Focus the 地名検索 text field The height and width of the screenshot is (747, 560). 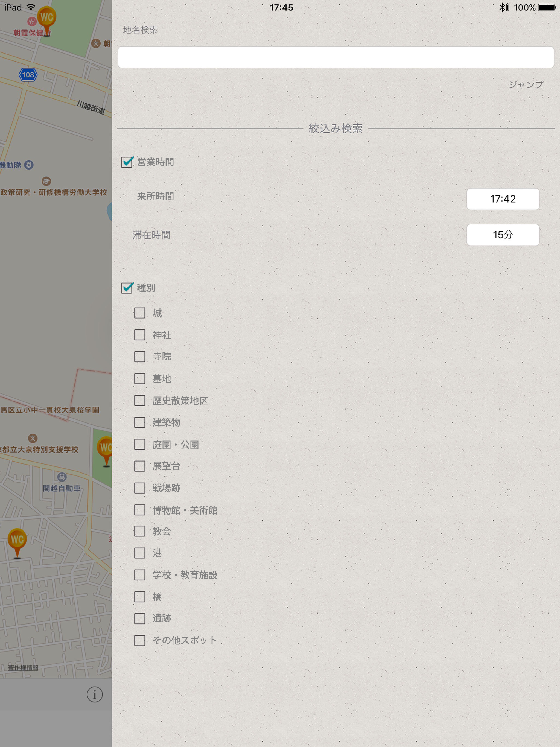pyautogui.click(x=336, y=57)
